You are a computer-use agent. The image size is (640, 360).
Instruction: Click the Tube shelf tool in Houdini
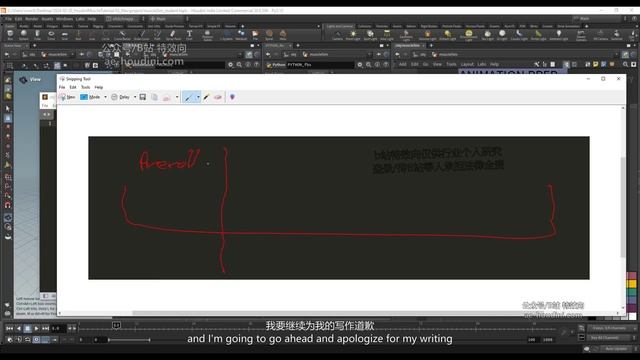coord(37,35)
